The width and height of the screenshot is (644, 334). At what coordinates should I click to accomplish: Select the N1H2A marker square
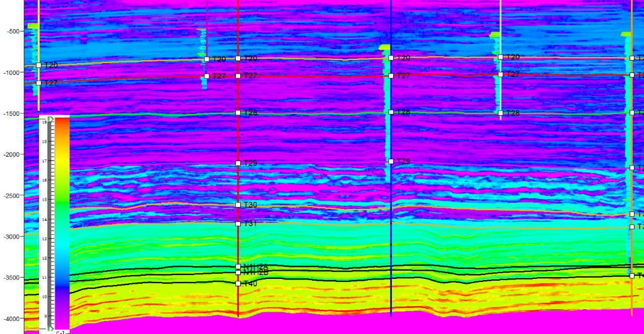pos(238,266)
